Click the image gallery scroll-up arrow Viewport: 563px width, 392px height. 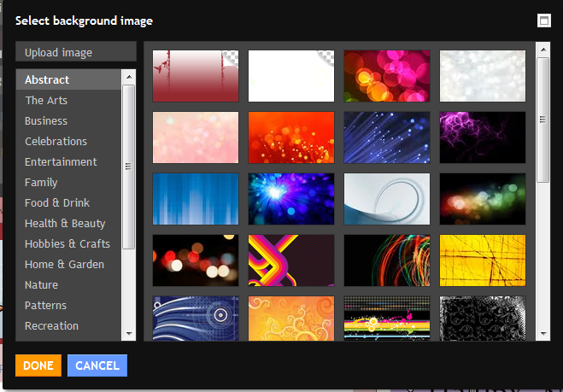click(542, 50)
